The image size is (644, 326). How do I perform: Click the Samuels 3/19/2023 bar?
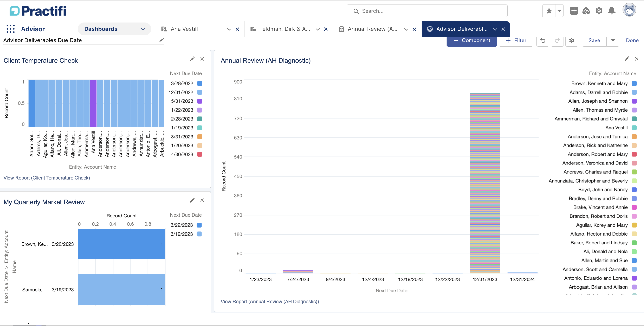121,290
